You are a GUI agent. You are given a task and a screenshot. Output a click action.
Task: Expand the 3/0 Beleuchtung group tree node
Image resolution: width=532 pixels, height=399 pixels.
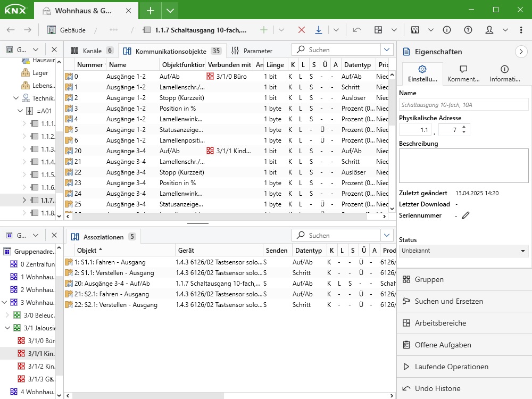pyautogui.click(x=8, y=315)
